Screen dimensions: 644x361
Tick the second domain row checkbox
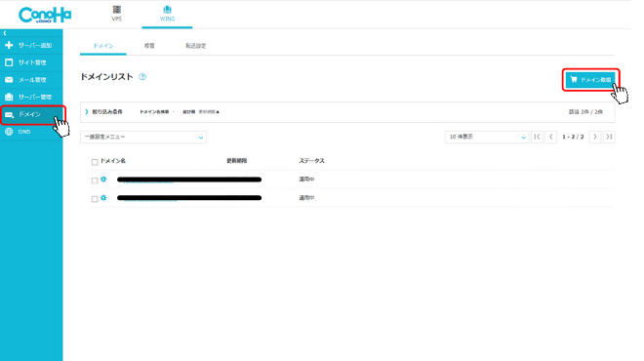pyautogui.click(x=95, y=199)
